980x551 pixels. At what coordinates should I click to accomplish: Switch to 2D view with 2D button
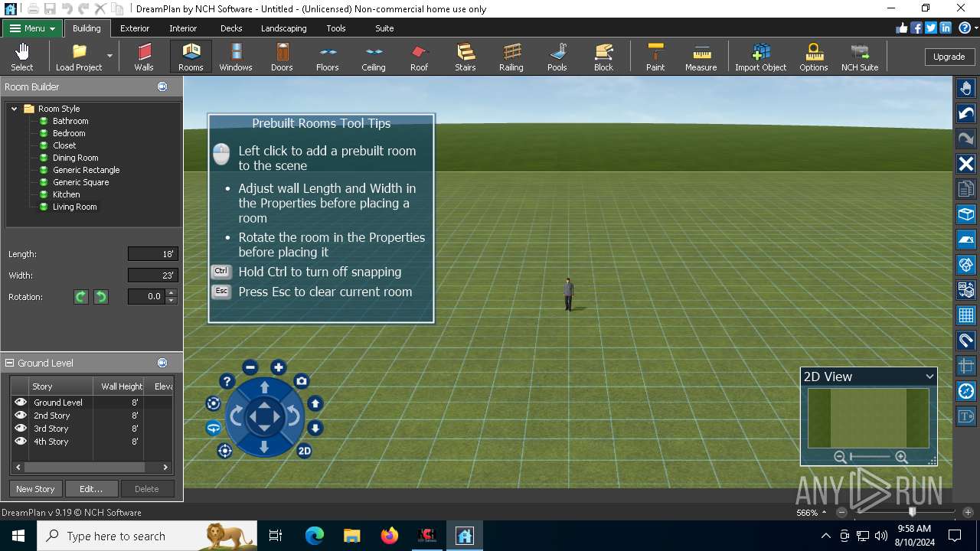304,451
